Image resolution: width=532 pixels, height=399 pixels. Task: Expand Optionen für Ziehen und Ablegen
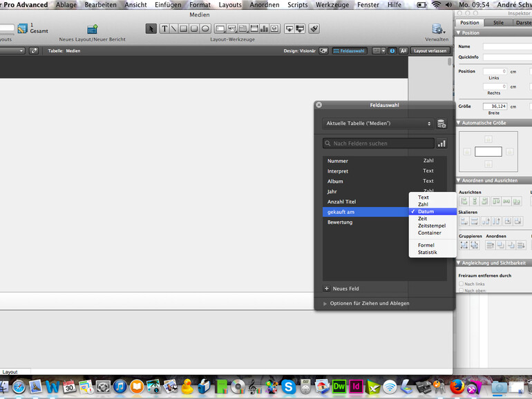click(325, 304)
